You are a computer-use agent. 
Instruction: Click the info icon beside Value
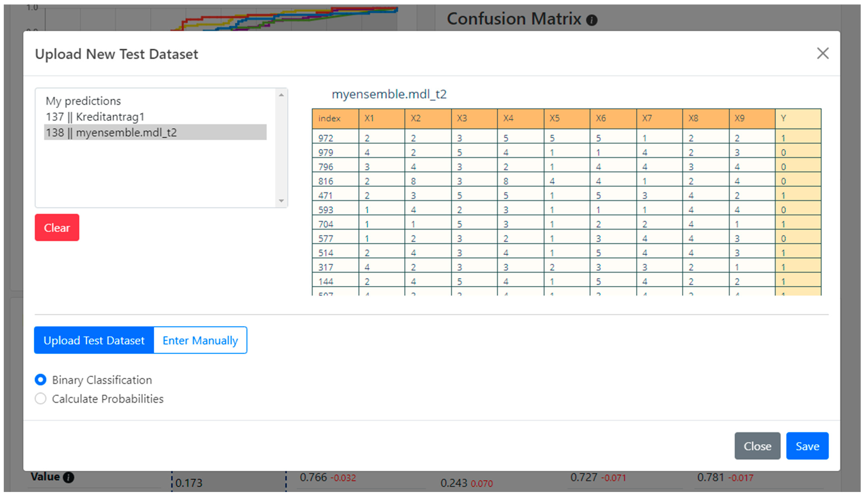69,477
